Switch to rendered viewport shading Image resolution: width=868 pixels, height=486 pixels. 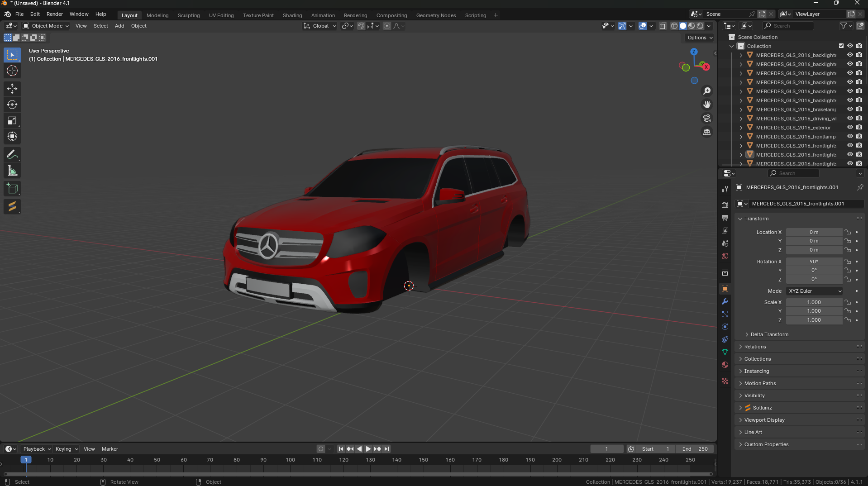coord(700,26)
